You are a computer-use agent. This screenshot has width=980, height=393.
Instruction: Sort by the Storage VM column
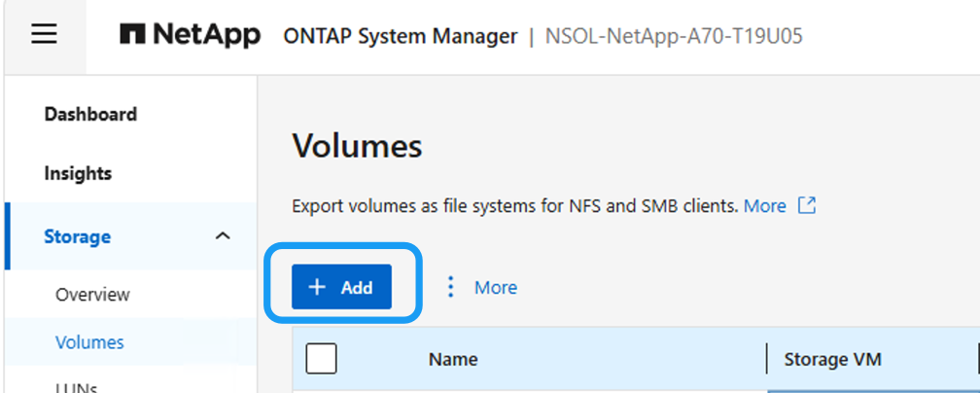point(832,359)
